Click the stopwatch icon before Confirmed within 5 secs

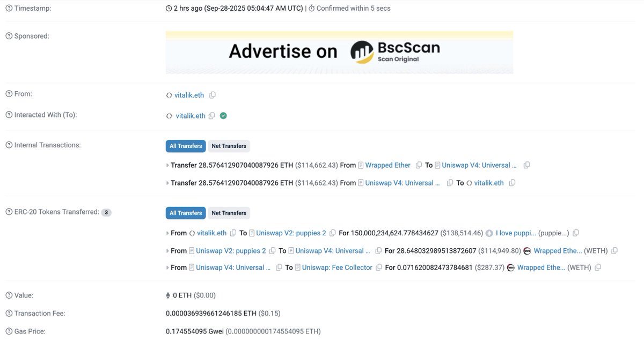(x=312, y=9)
